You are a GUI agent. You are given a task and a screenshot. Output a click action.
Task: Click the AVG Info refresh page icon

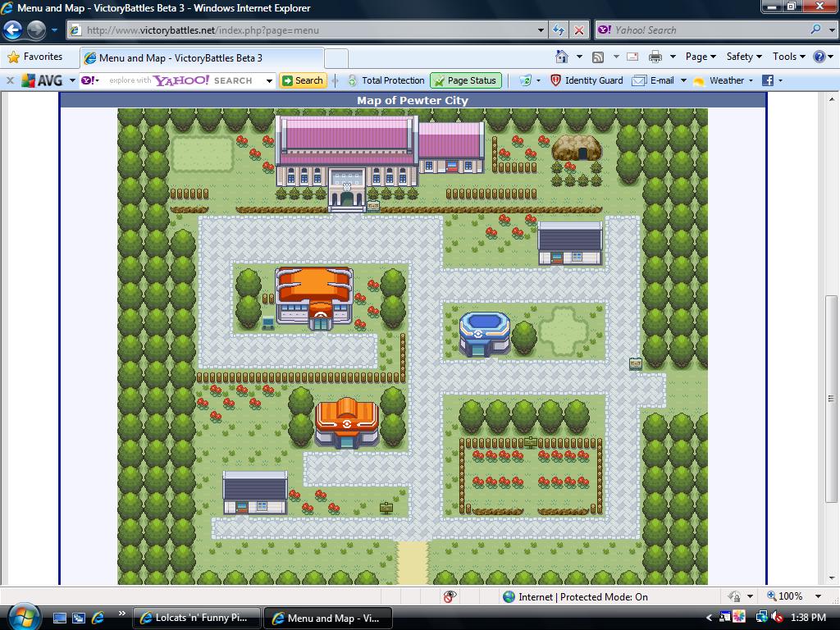(525, 80)
